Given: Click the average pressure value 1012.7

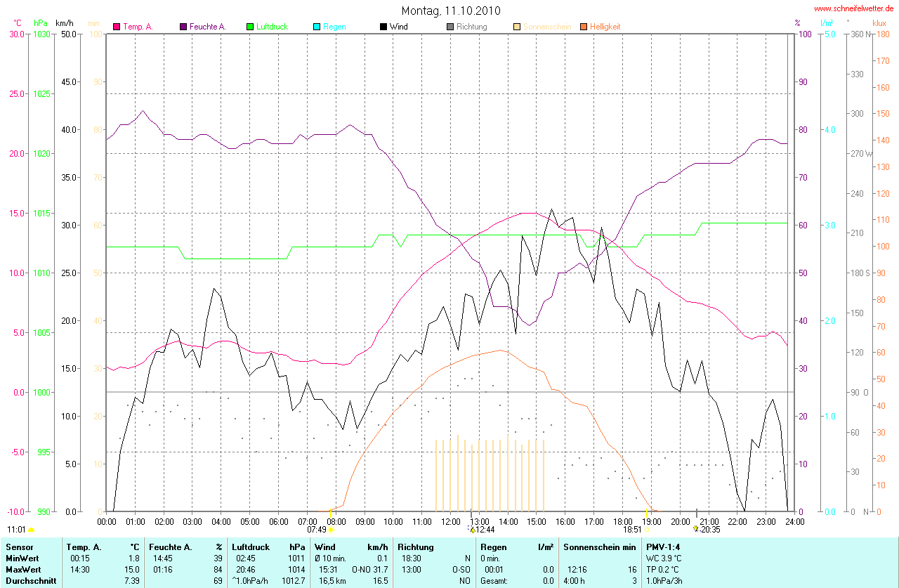Looking at the screenshot, I should tap(294, 581).
